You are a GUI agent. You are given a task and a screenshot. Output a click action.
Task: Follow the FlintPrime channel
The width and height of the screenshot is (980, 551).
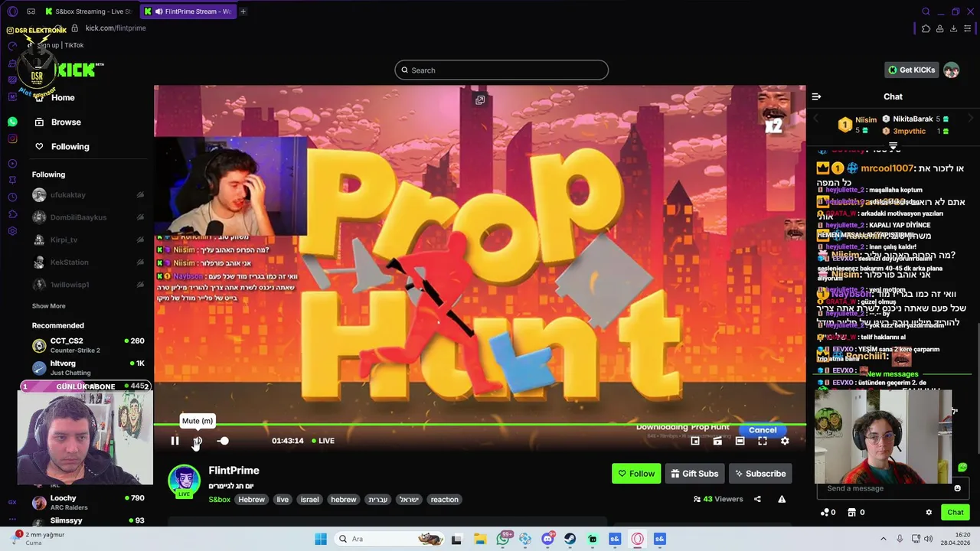point(636,474)
